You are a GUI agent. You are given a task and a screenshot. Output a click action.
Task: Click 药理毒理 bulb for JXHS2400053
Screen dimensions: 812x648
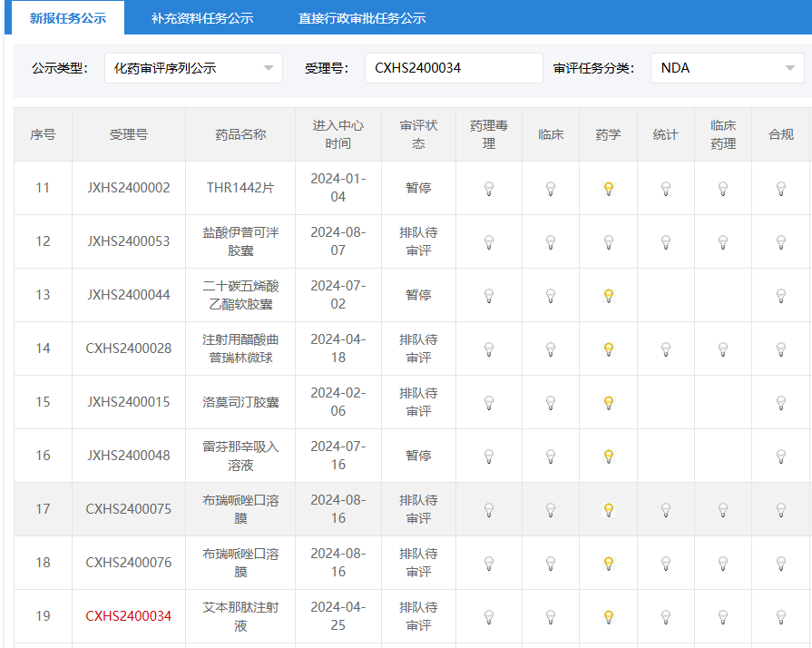click(489, 242)
